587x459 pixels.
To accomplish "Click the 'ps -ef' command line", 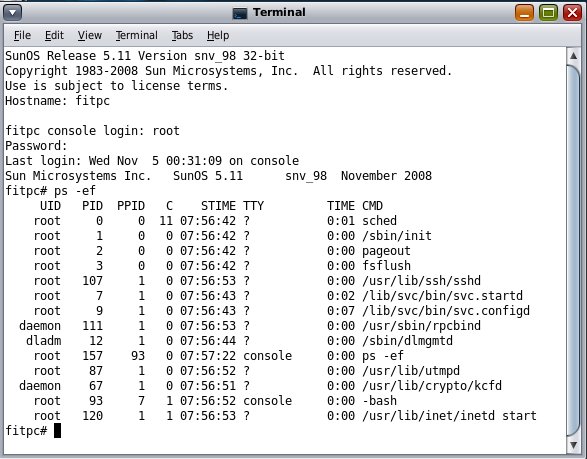I will click(x=51, y=191).
